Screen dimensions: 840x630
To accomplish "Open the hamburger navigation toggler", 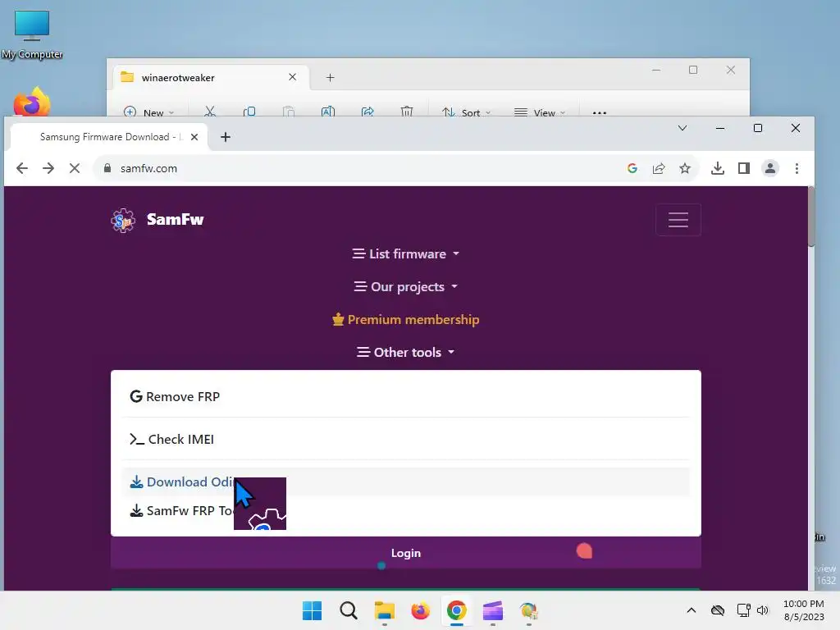I will click(x=678, y=220).
